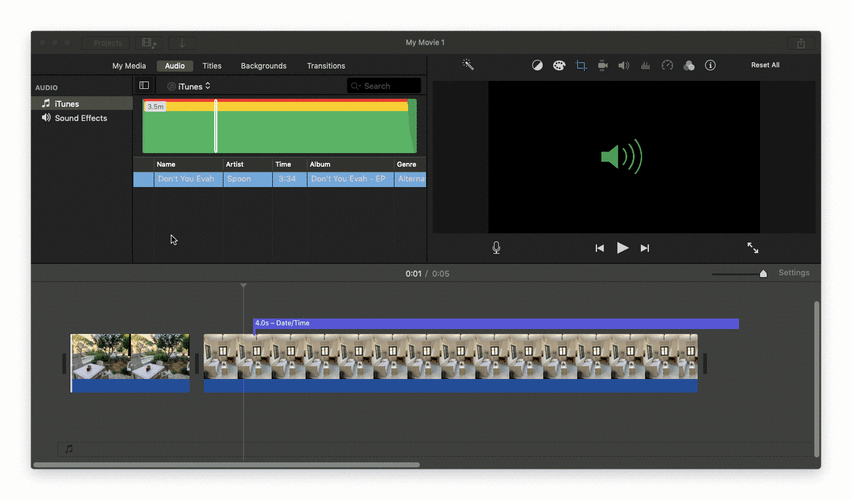Show the clip information inspector
The height and width of the screenshot is (500, 852).
click(x=710, y=65)
